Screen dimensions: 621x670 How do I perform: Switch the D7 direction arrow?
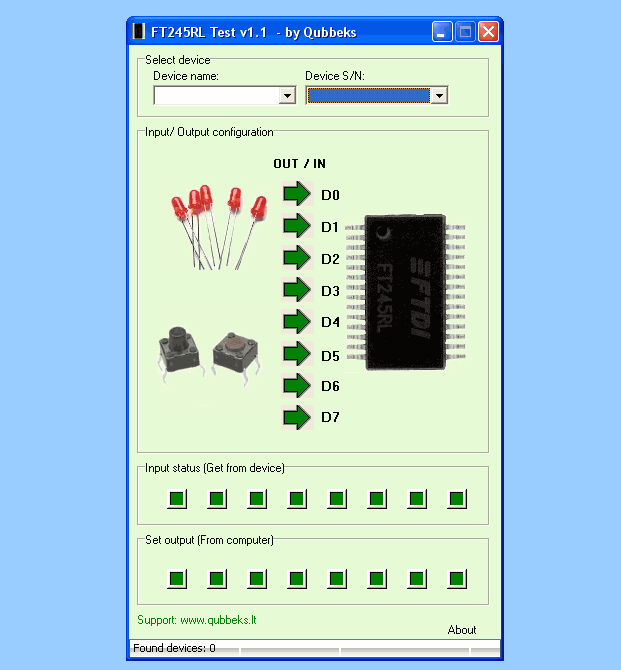click(x=297, y=417)
